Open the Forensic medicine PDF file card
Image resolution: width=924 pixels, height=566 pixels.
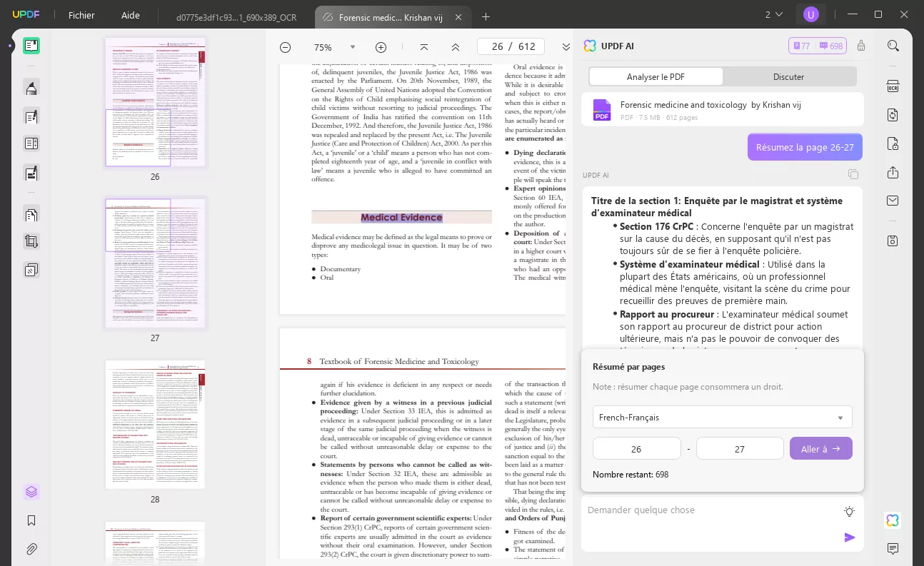722,110
